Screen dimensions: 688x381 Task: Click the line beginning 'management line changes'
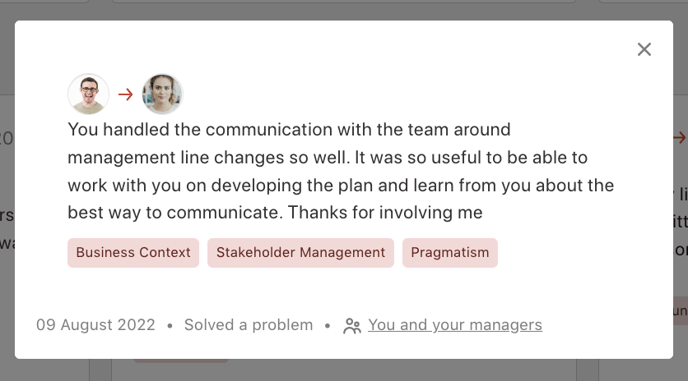pyautogui.click(x=327, y=157)
